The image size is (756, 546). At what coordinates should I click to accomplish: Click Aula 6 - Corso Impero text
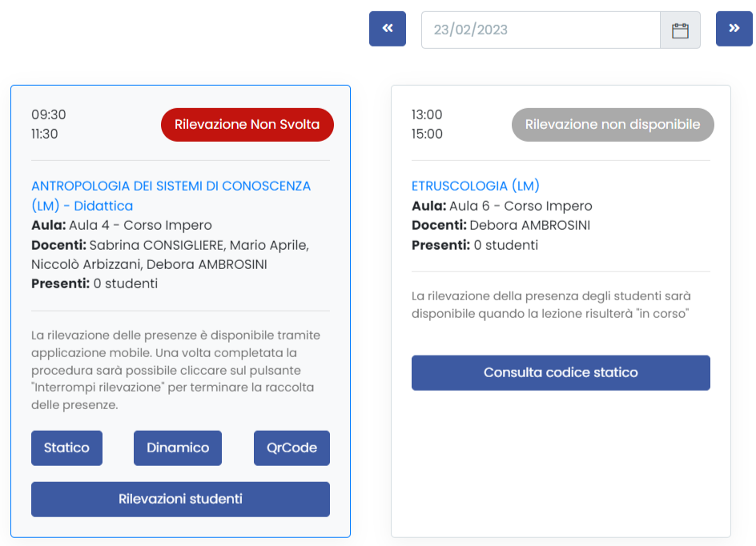pyautogui.click(x=521, y=207)
